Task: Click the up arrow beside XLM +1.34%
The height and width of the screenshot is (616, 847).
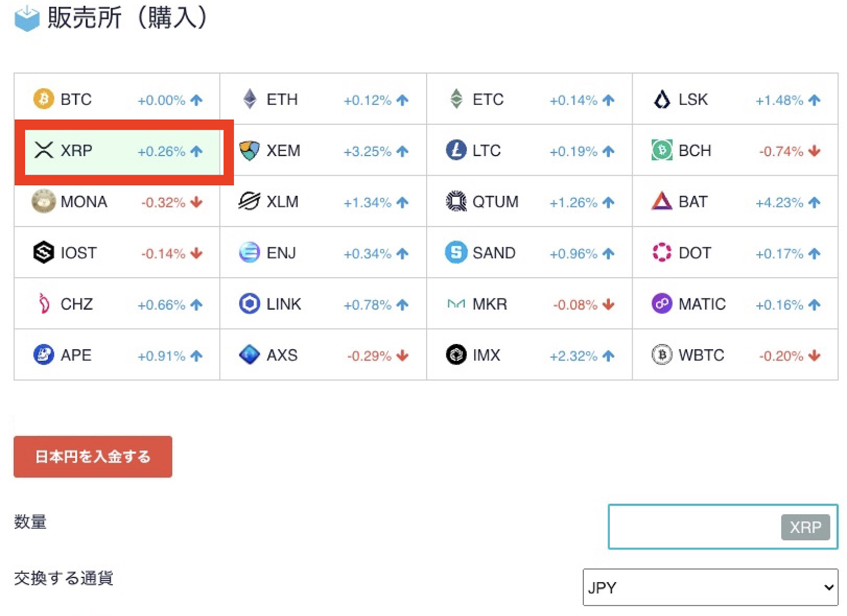Action: [x=402, y=202]
